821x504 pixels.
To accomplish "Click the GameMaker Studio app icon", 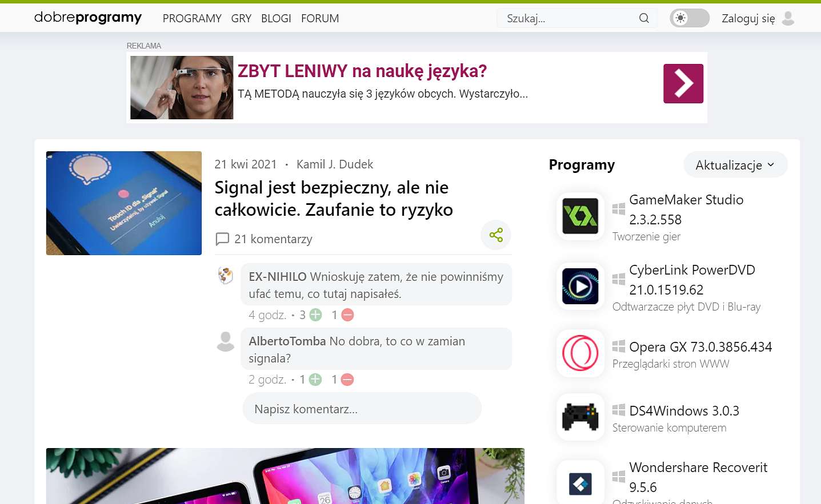I will (x=580, y=216).
